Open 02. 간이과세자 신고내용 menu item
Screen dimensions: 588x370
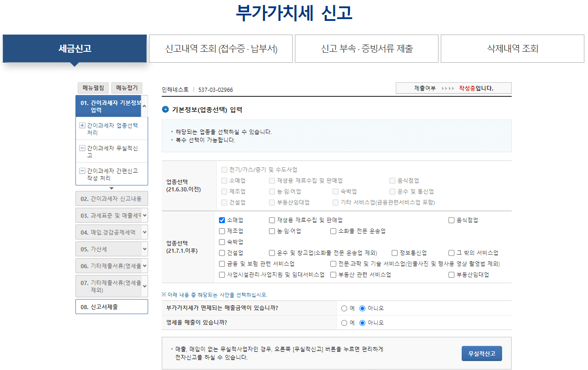[111, 199]
